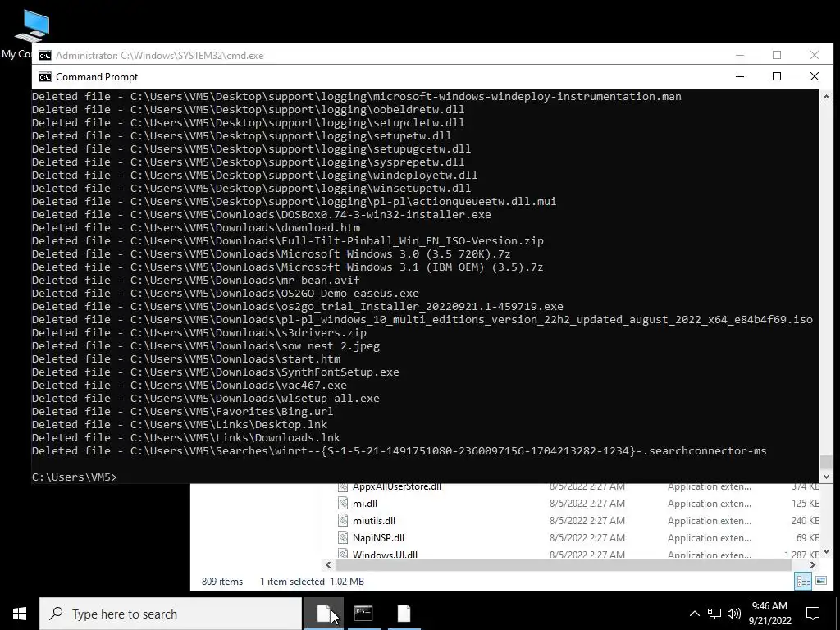The image size is (840, 630).
Task: Select mi.dll in the Explorer file list
Action: point(365,504)
